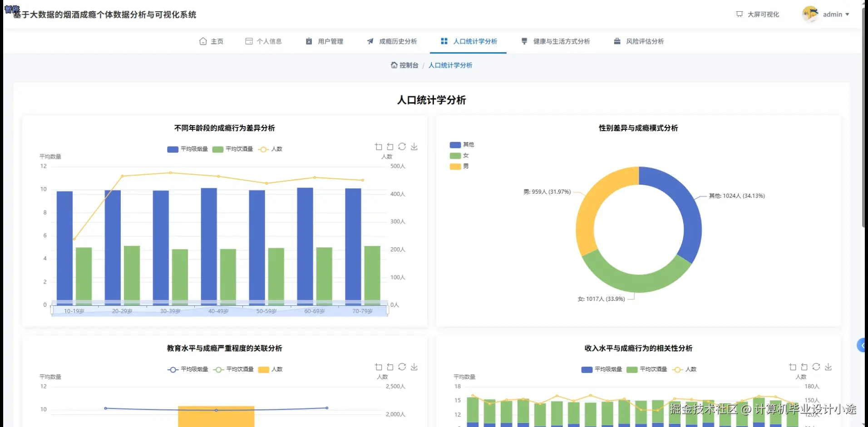This screenshot has width=868, height=427.
Task: Click the 人口统计学分析 grid icon
Action: (444, 41)
